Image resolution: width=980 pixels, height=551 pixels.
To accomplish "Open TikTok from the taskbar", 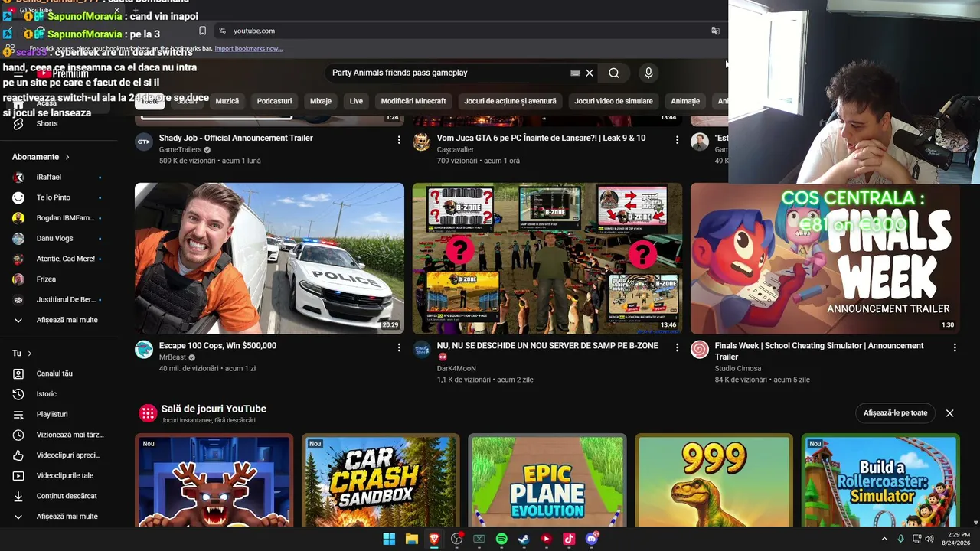I will (x=569, y=539).
